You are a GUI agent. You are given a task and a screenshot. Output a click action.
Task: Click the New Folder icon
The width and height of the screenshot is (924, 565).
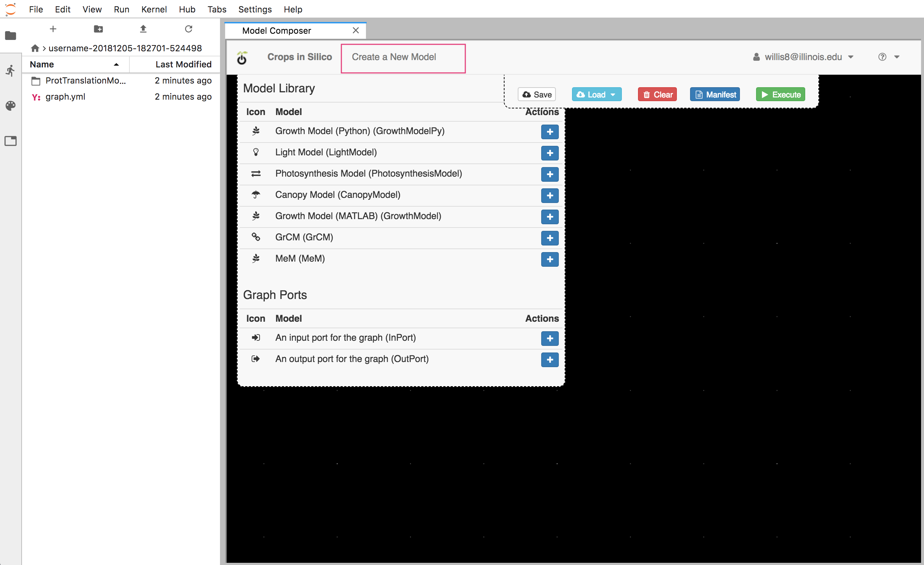98,29
